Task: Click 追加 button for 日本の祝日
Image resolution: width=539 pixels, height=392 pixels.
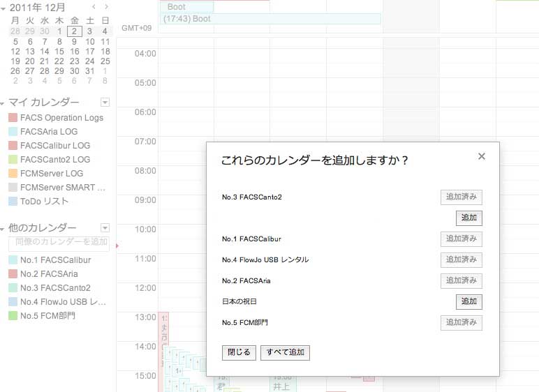Action: click(x=468, y=302)
